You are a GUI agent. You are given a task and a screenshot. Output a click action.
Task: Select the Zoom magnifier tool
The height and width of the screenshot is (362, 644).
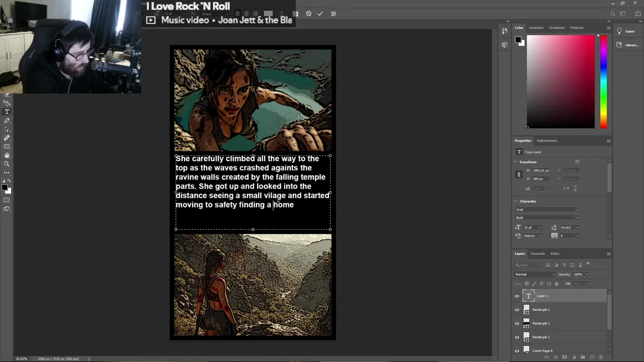[7, 163]
